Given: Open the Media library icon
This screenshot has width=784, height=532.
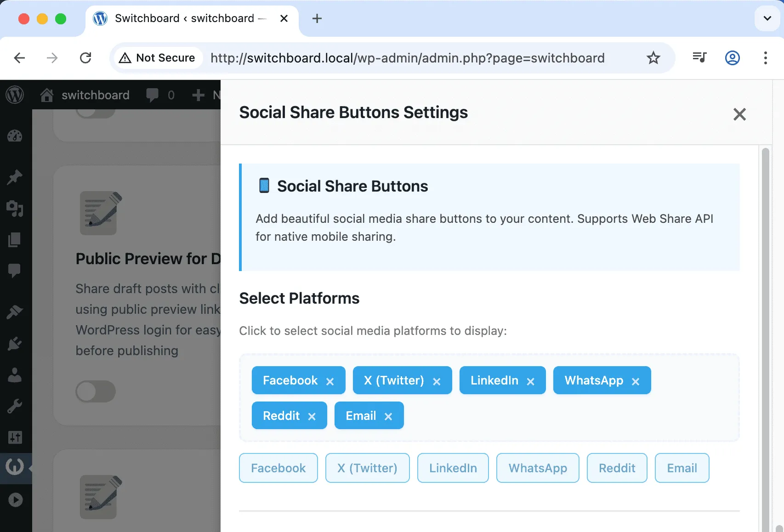Looking at the screenshot, I should pos(15,209).
